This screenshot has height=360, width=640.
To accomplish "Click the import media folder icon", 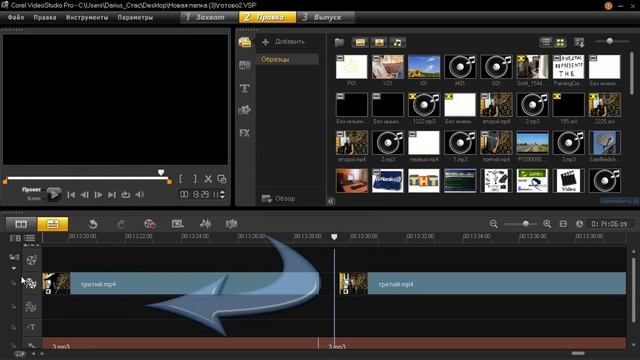I will click(339, 42).
